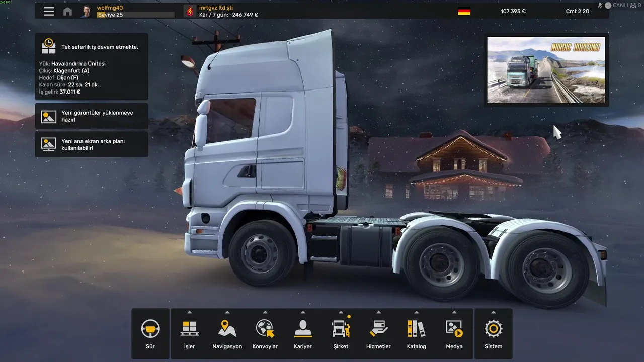
Task: Expand the Konvoylar menu arrow
Action: coord(265,312)
